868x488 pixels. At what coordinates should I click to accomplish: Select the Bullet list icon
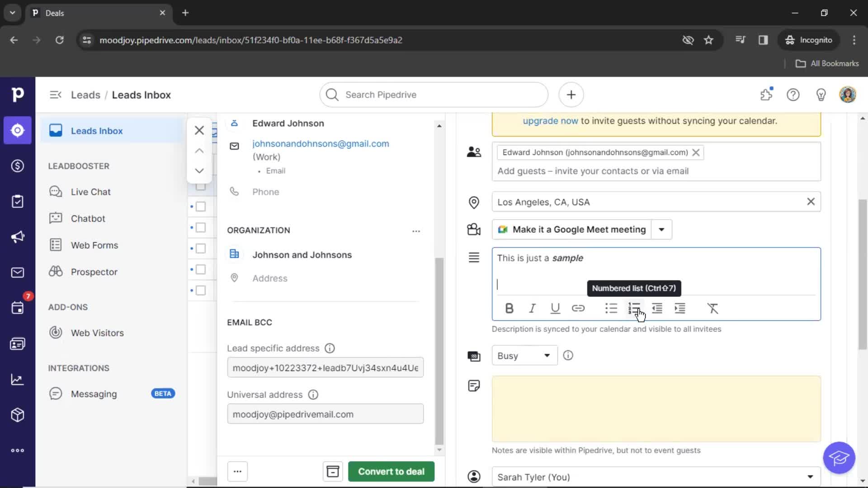pos(611,308)
